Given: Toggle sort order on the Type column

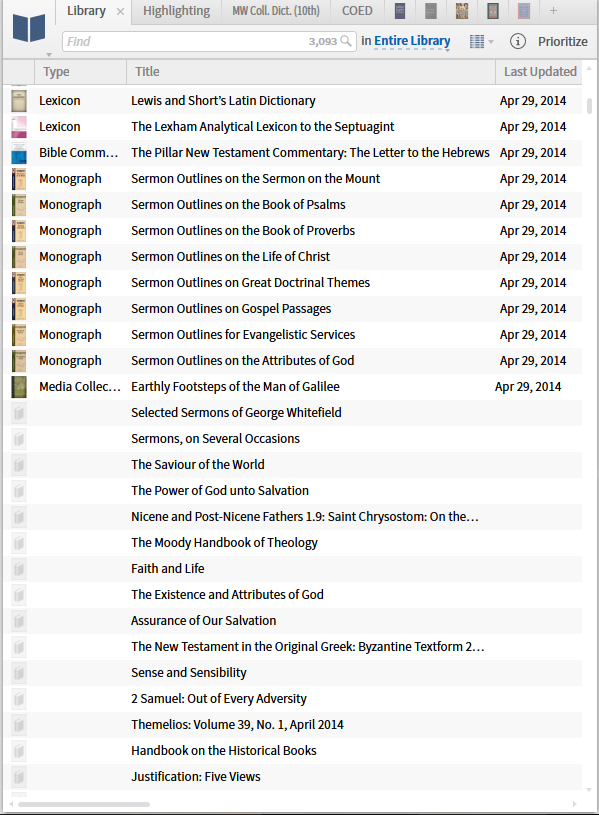Looking at the screenshot, I should [56, 71].
